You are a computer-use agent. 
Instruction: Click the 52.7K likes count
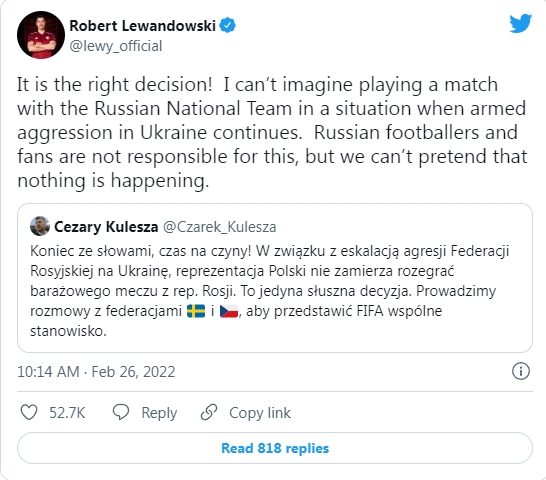(x=67, y=413)
